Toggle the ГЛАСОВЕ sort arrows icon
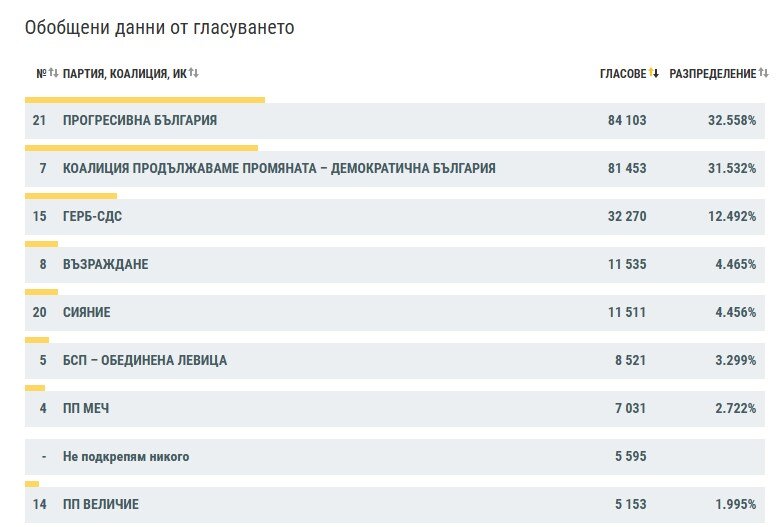This screenshot has height=527, width=777. tap(654, 73)
